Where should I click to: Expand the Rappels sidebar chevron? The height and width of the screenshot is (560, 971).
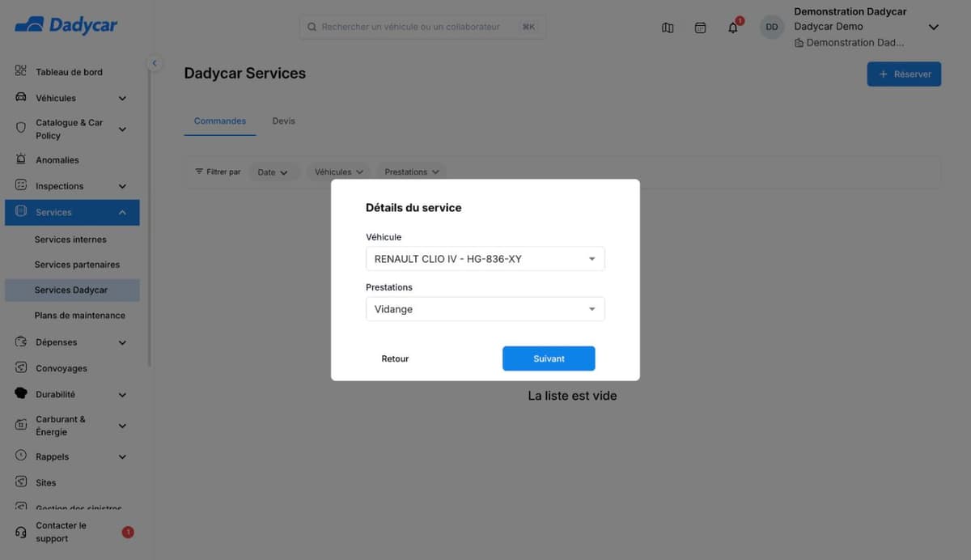click(122, 456)
